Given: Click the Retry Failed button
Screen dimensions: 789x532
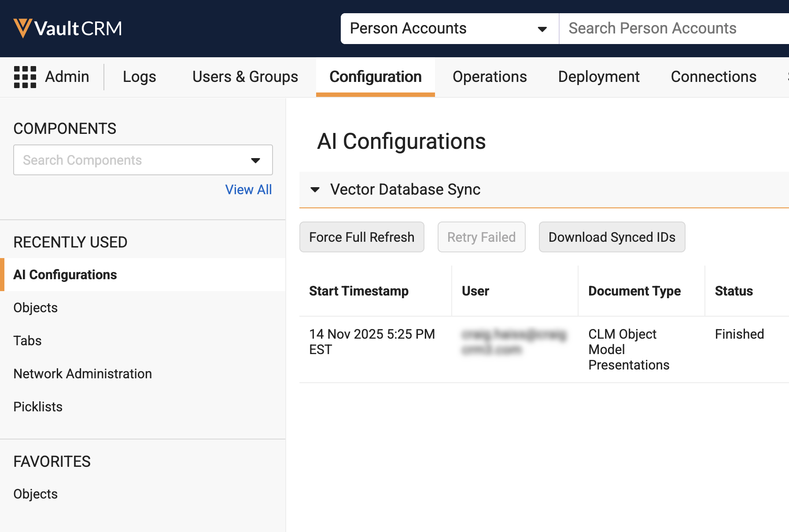Looking at the screenshot, I should tap(482, 237).
